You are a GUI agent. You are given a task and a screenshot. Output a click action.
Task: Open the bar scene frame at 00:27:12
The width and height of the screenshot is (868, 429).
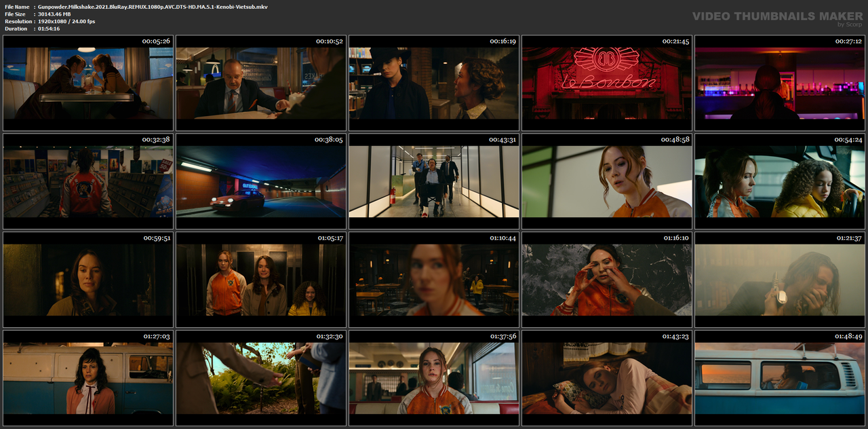point(780,83)
